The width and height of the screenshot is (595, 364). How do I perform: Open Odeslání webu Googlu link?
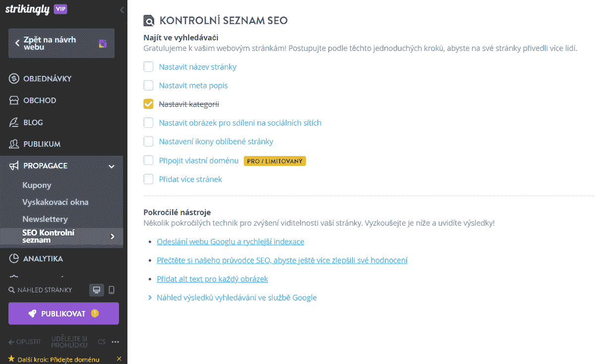(231, 242)
